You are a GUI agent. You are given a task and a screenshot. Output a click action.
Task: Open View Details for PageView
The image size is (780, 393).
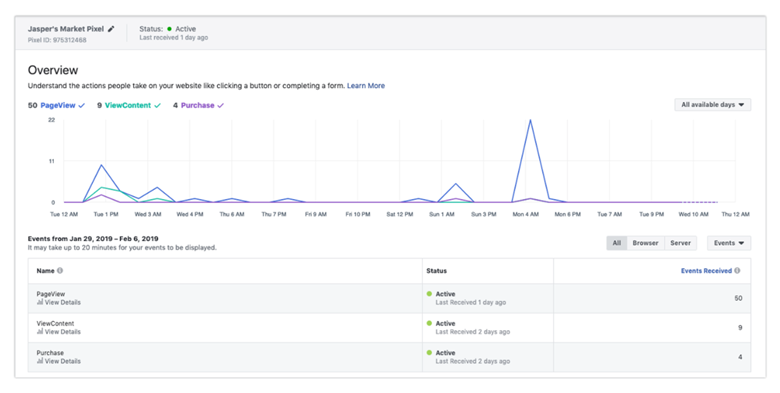click(63, 302)
